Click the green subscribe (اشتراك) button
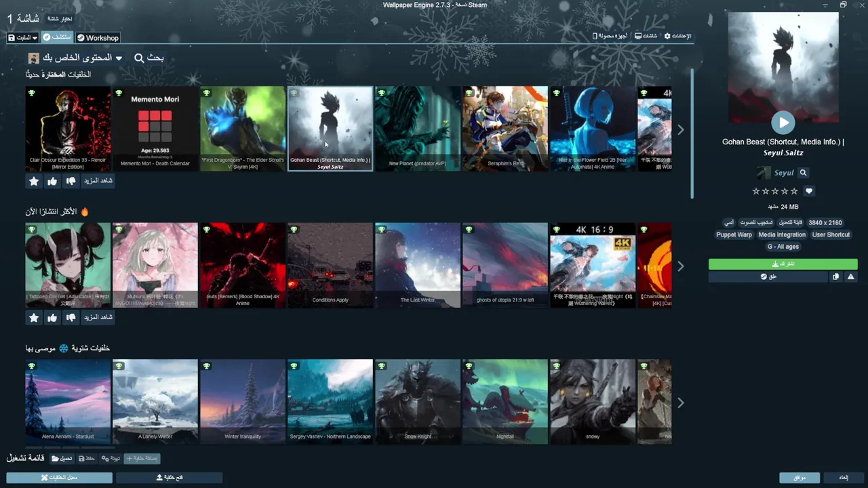 (x=783, y=264)
